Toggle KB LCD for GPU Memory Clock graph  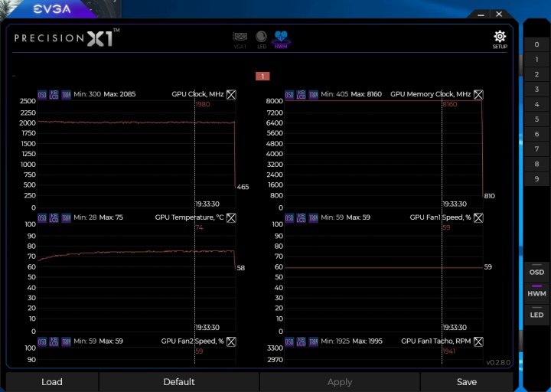click(x=302, y=95)
